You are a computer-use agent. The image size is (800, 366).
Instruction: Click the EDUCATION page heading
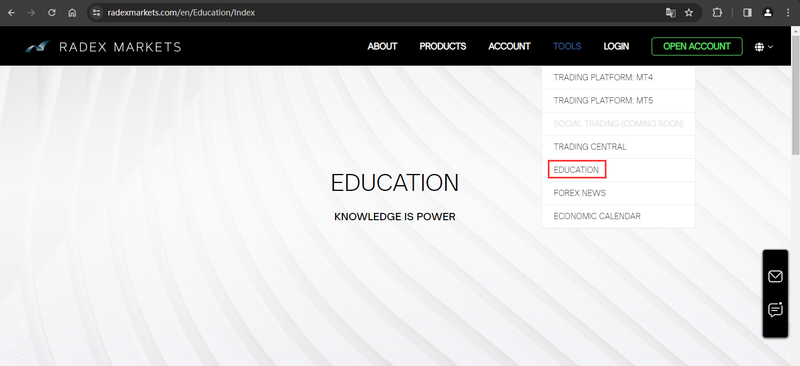[394, 183]
